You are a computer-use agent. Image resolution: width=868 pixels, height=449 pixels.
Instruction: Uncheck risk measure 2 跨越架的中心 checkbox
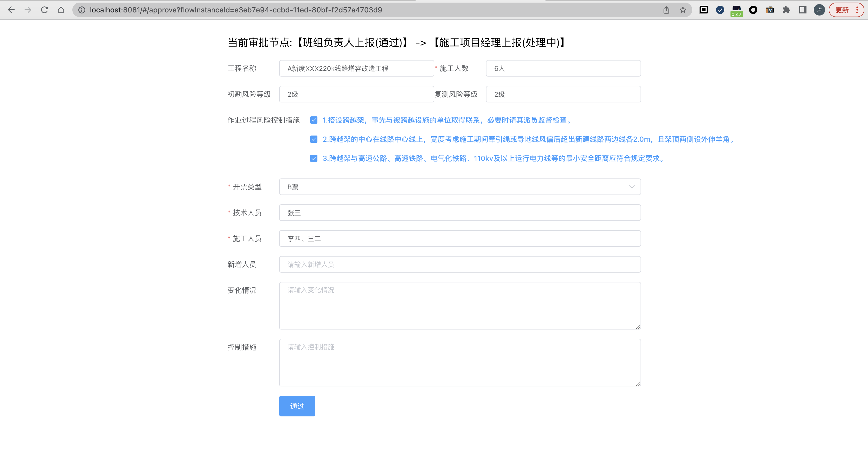pos(314,139)
